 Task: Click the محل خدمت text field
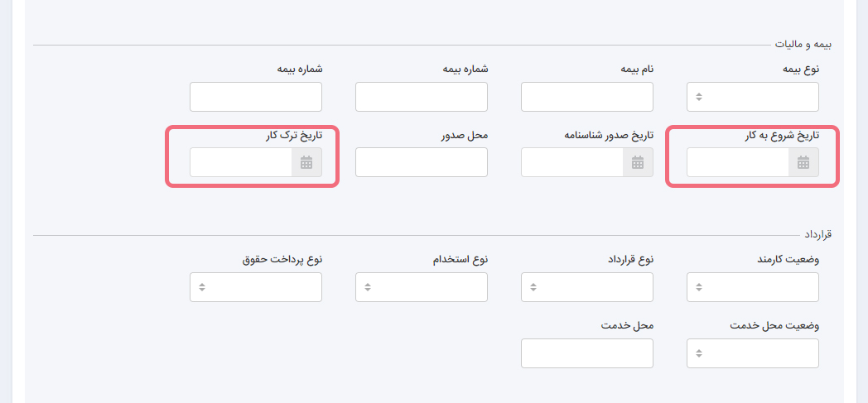pyautogui.click(x=587, y=353)
